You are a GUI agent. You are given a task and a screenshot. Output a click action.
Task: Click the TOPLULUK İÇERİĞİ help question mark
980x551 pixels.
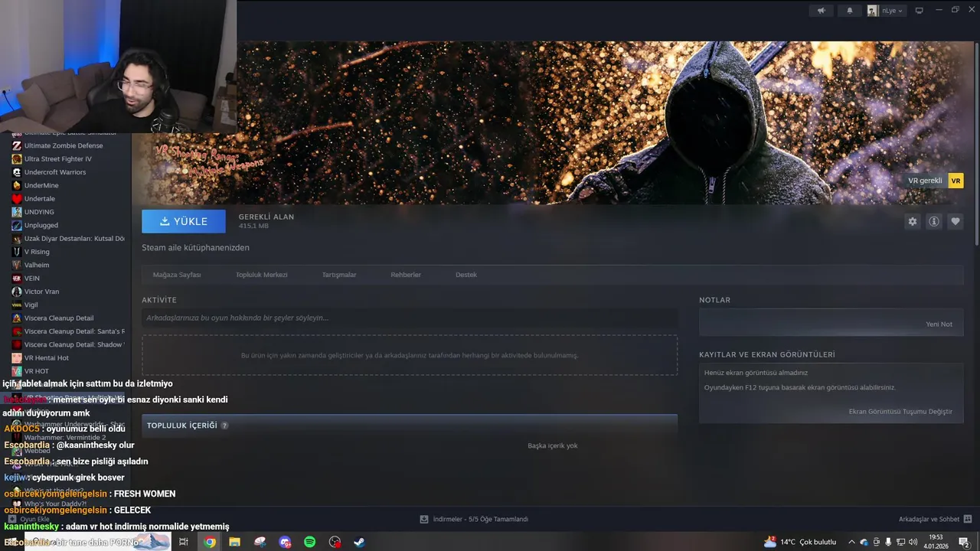pos(224,425)
